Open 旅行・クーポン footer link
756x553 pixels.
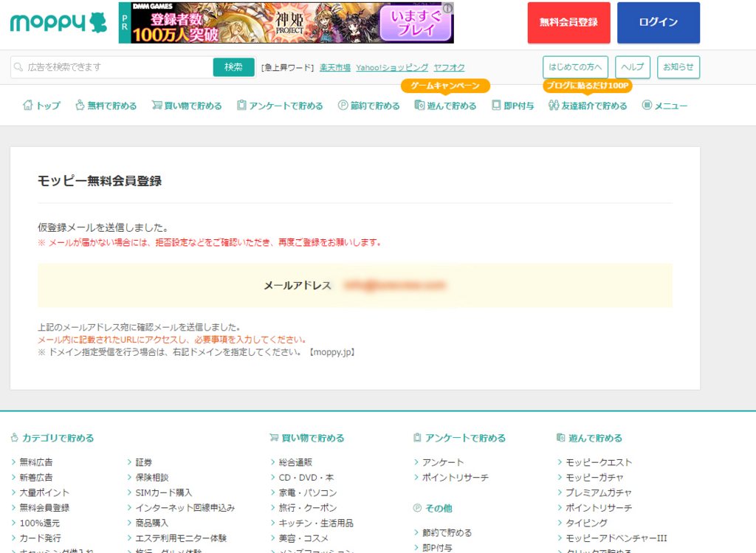click(x=308, y=508)
